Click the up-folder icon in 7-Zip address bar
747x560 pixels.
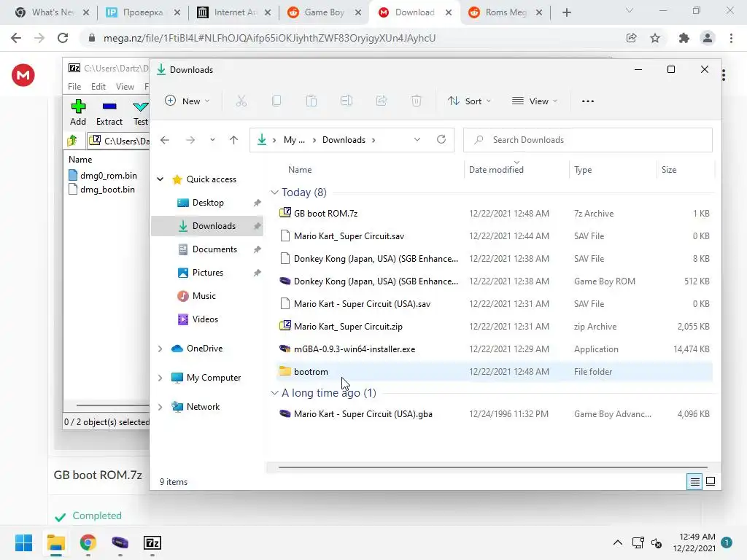[72, 141]
